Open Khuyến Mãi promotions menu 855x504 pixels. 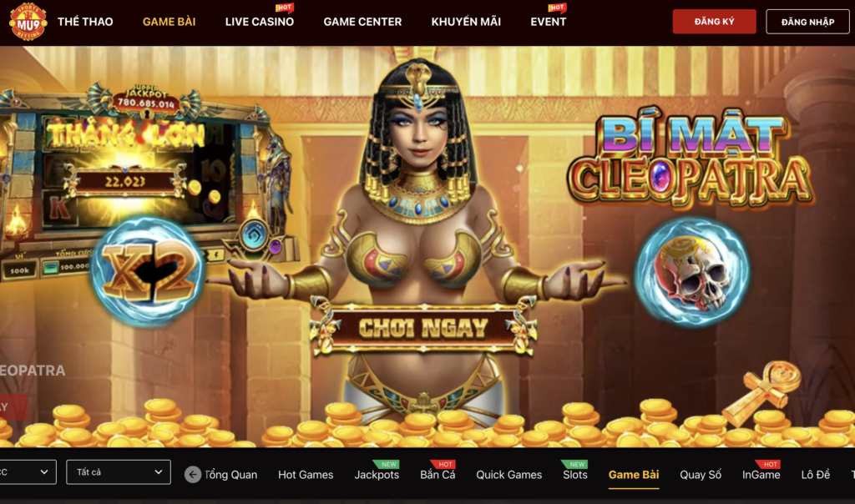click(x=466, y=22)
